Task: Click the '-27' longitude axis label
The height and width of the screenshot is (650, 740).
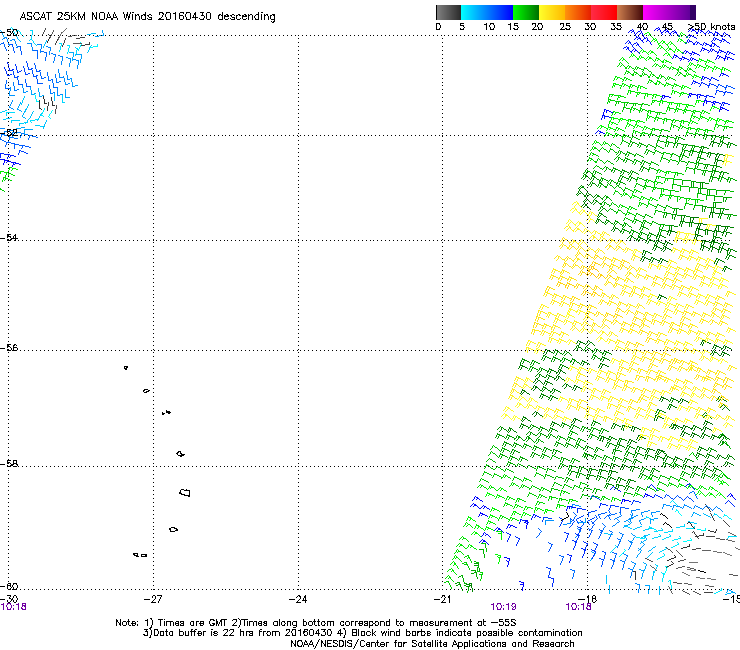Action: 153,599
